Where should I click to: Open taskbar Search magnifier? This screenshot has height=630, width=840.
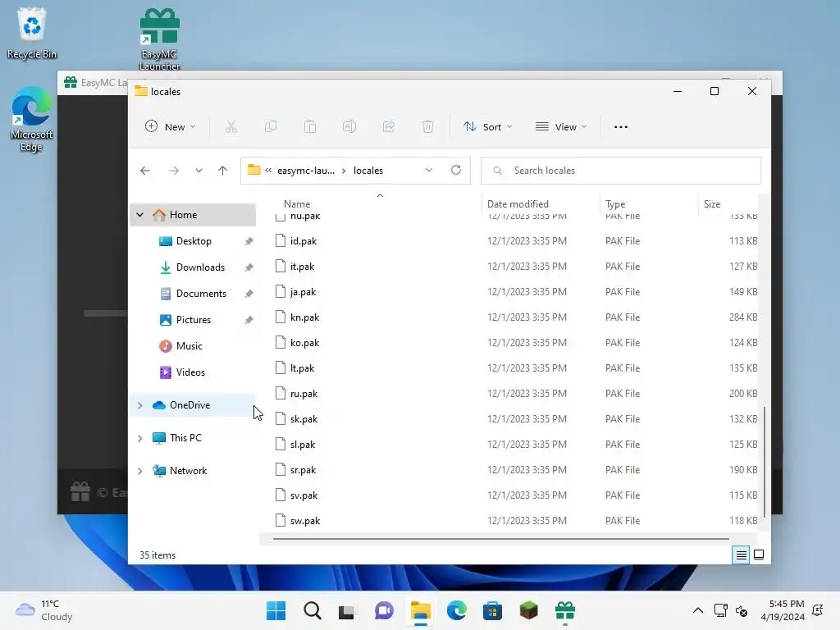pyautogui.click(x=313, y=610)
